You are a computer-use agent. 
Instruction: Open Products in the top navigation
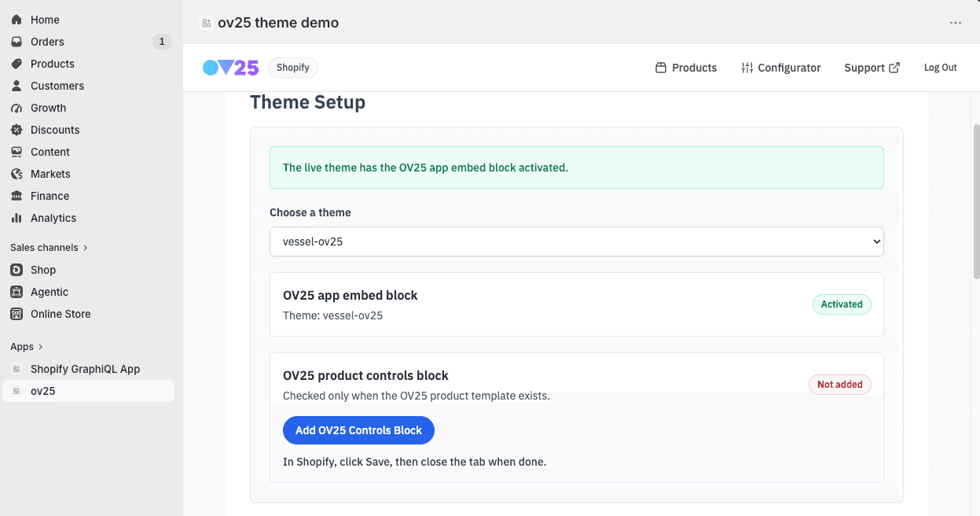(685, 68)
